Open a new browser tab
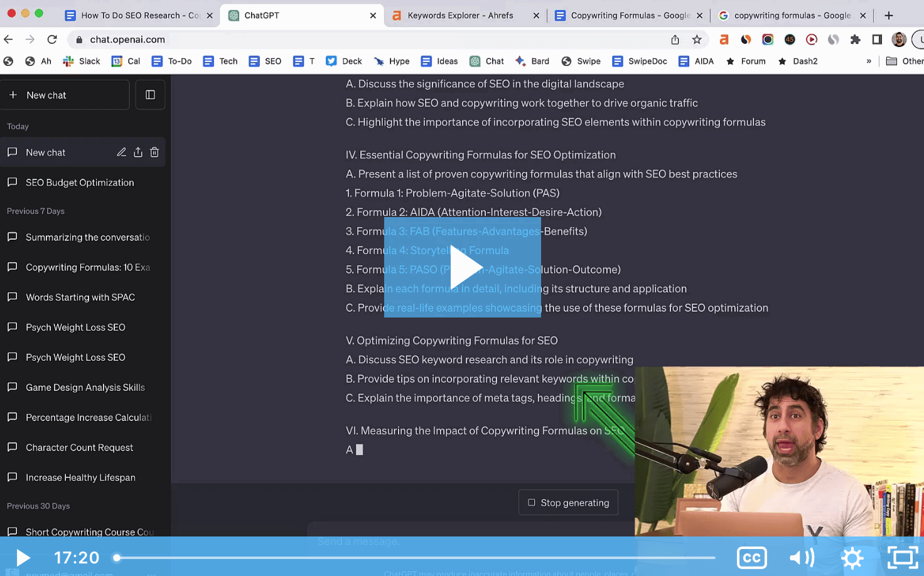 tap(889, 16)
